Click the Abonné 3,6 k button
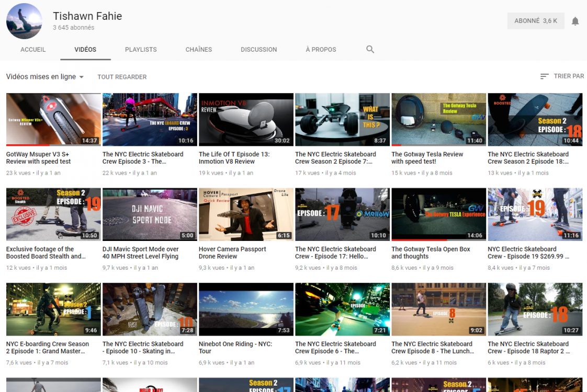The image size is (587, 392). coord(536,21)
